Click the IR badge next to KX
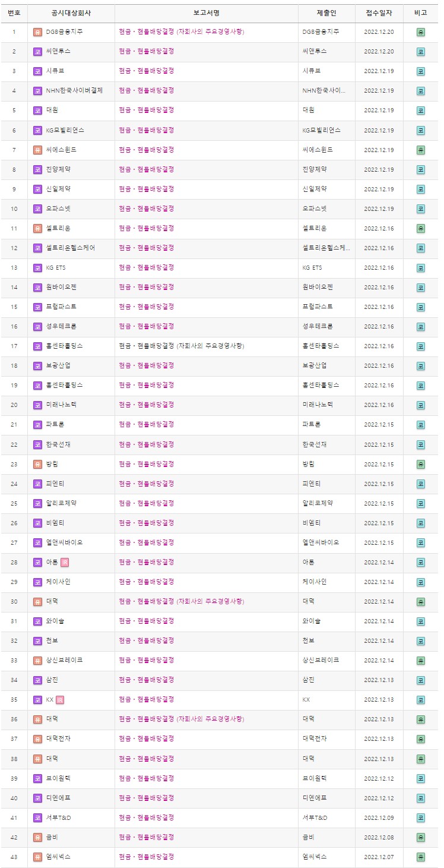Viewport: 444px width, 868px height. pyautogui.click(x=60, y=699)
